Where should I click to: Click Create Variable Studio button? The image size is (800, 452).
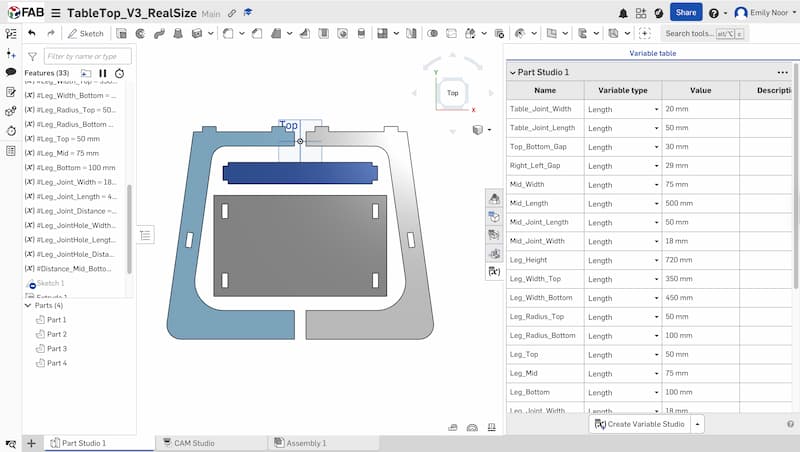click(x=640, y=424)
